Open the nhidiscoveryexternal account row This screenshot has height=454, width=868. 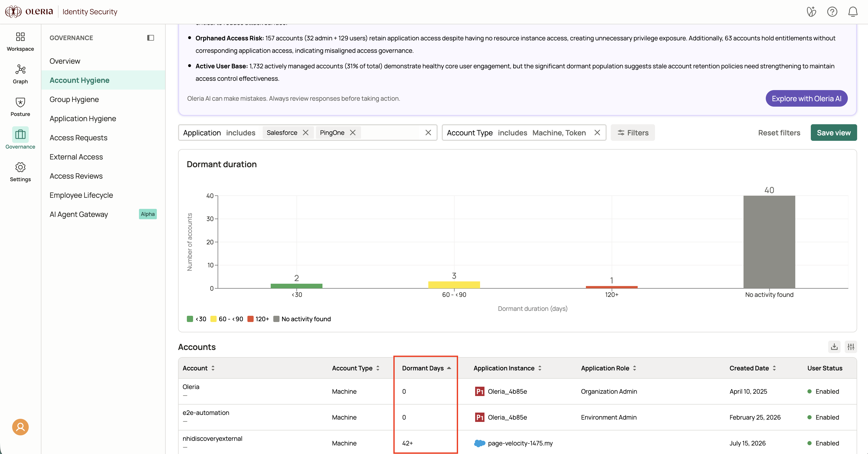pyautogui.click(x=517, y=442)
